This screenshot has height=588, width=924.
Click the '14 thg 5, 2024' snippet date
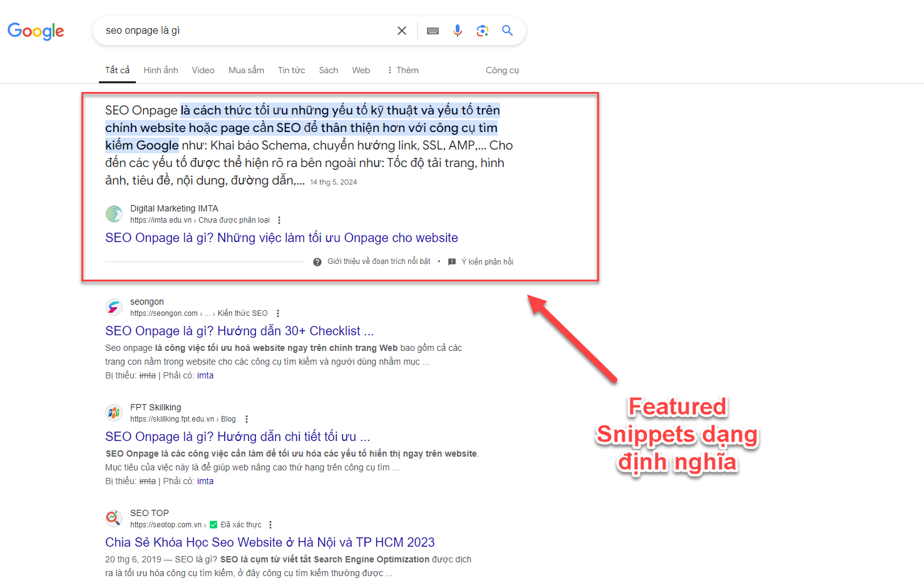334,182
